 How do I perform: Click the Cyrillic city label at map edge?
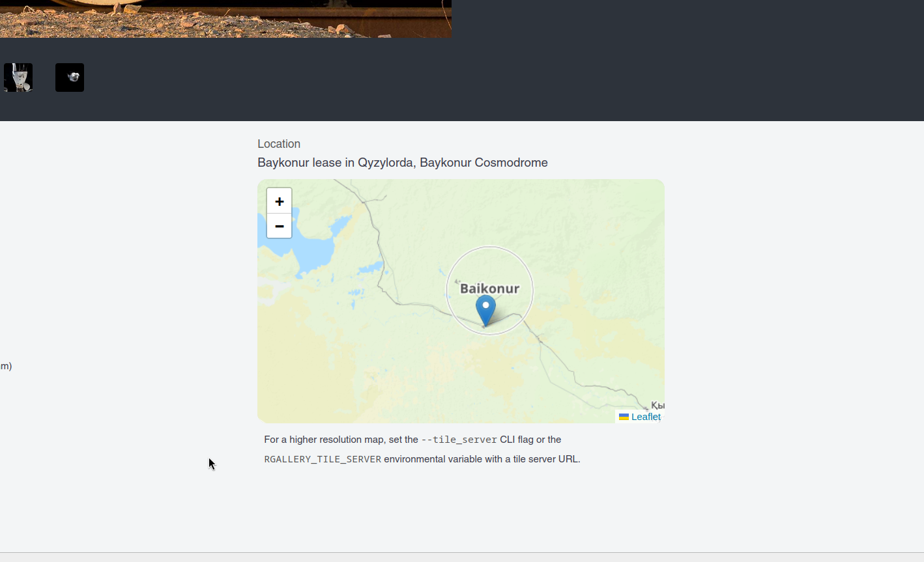coord(657,405)
